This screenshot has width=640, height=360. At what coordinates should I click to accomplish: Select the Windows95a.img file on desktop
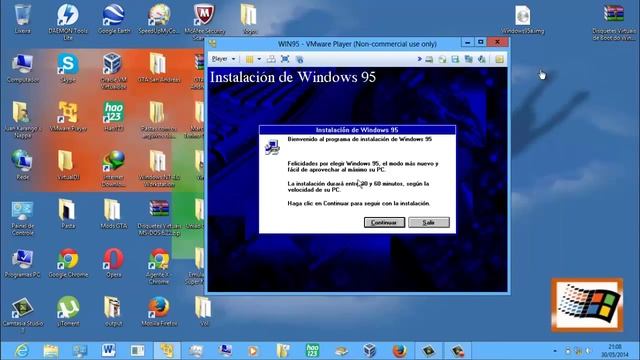click(x=523, y=20)
